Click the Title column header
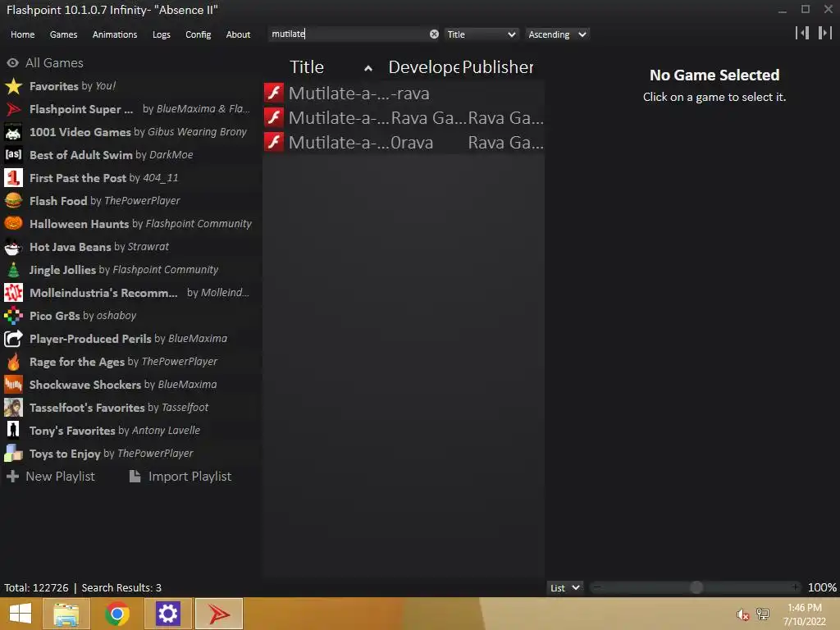 (307, 67)
